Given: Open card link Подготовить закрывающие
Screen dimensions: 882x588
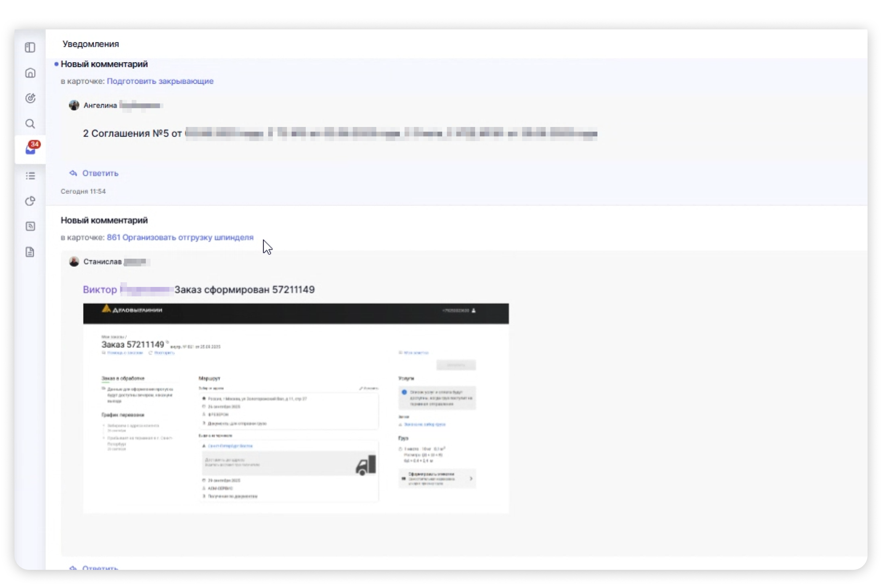Looking at the screenshot, I should point(160,81).
